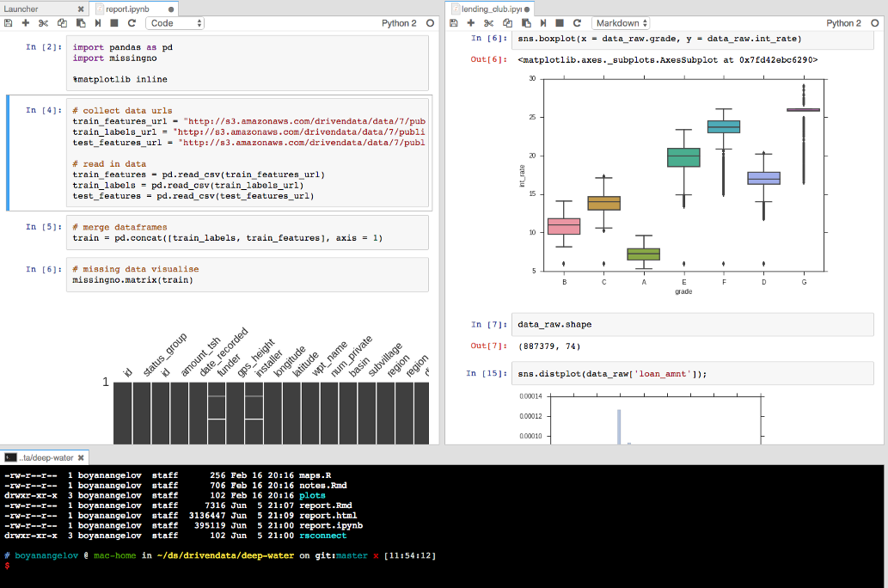
Task: Restart the kernel for report.ipynb
Action: 132,23
